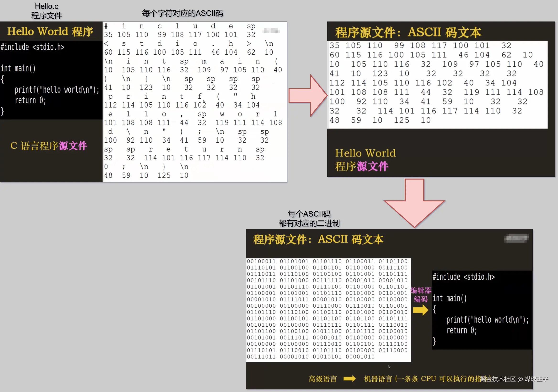The width and height of the screenshot is (558, 392).
Task: Click the pink right-pointing arrow
Action: [309, 96]
